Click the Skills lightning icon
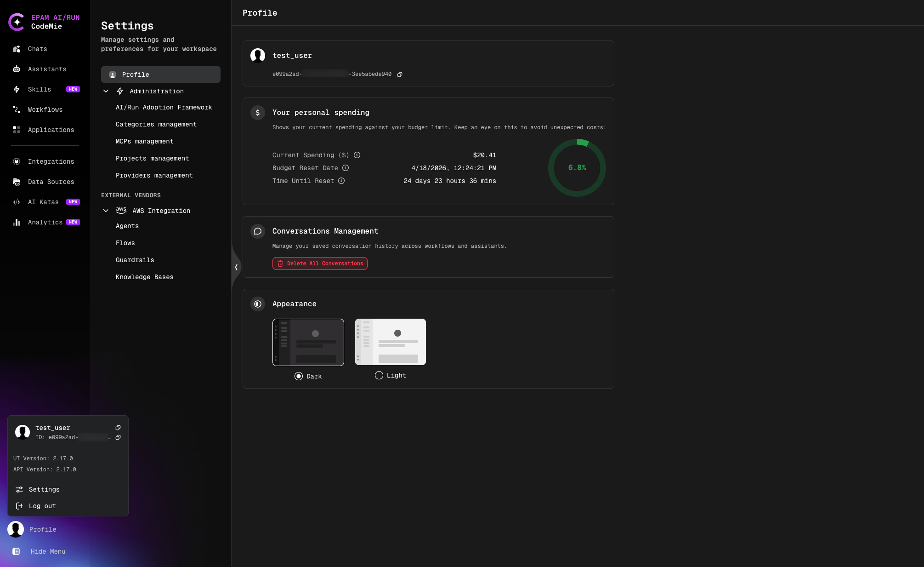The image size is (924, 567). click(17, 89)
